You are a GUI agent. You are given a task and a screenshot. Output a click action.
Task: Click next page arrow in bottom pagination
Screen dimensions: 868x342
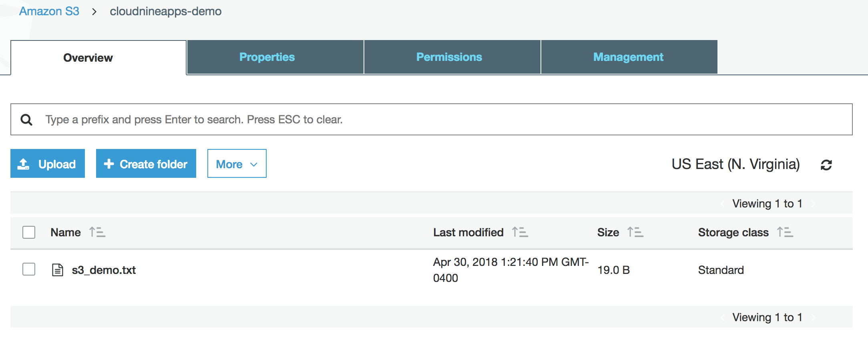tap(813, 318)
